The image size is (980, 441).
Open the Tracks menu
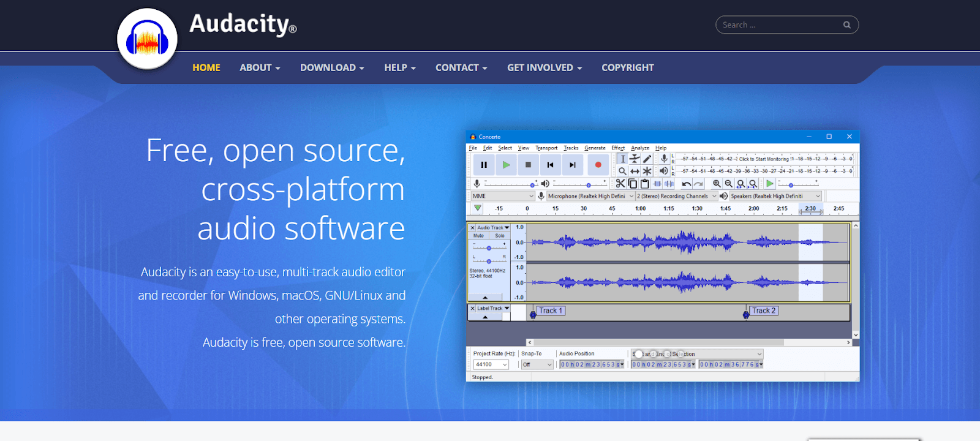(571, 148)
